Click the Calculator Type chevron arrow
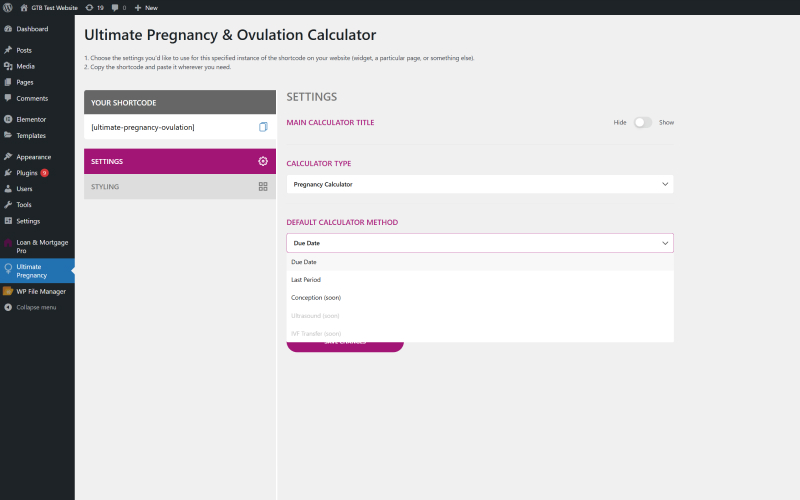Screen dimensions: 800x500 tap(665, 184)
